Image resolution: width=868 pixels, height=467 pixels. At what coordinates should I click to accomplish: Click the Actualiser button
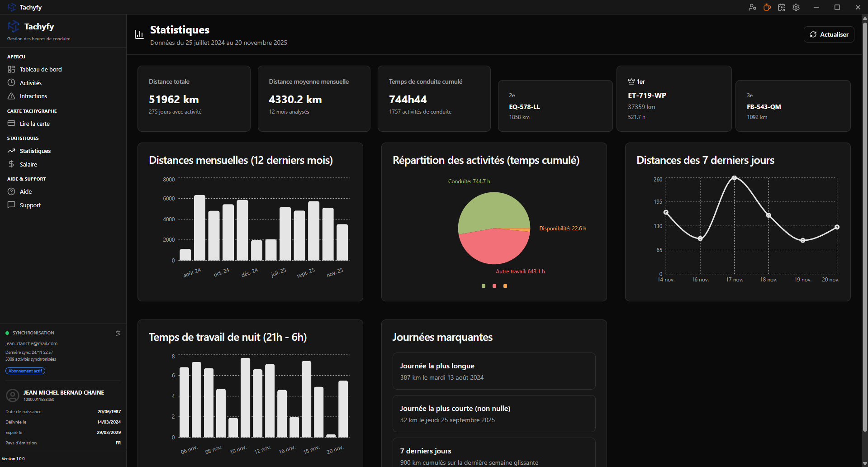pyautogui.click(x=829, y=34)
